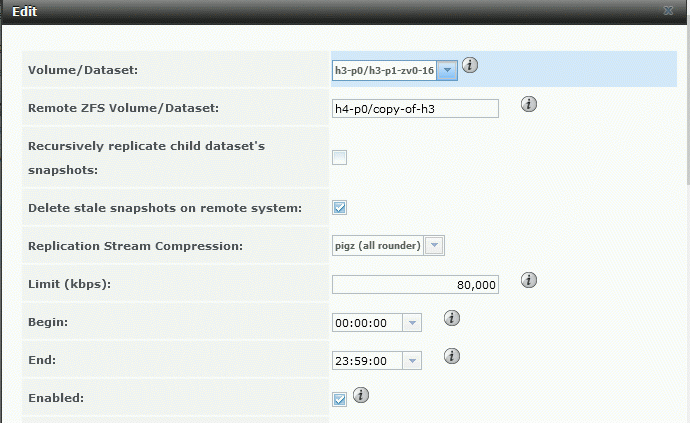The image size is (690, 423).
Task: Uncheck Delete stale snapshots on remote system
Action: [x=340, y=208]
